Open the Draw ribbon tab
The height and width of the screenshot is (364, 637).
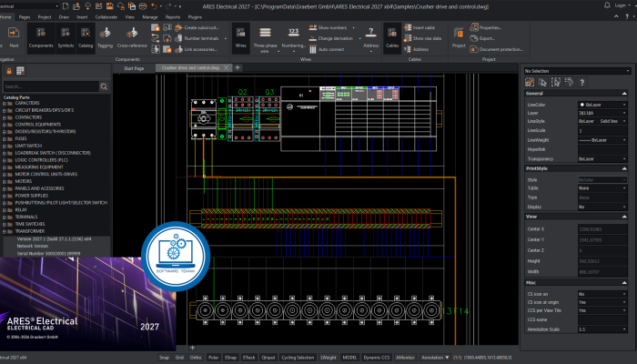click(x=64, y=17)
